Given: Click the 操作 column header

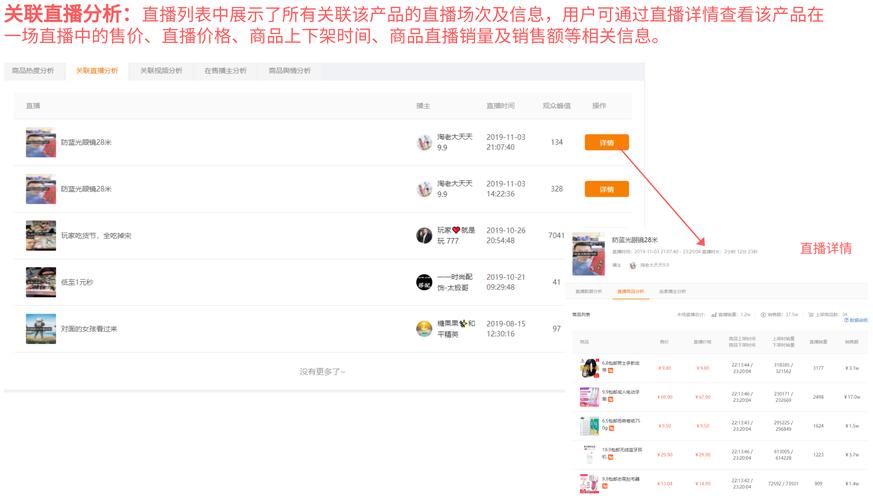Looking at the screenshot, I should pos(599,106).
